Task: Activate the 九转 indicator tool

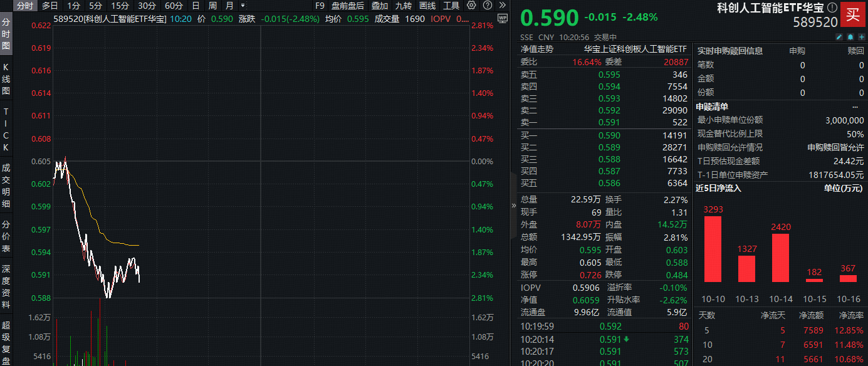Action: [404, 6]
